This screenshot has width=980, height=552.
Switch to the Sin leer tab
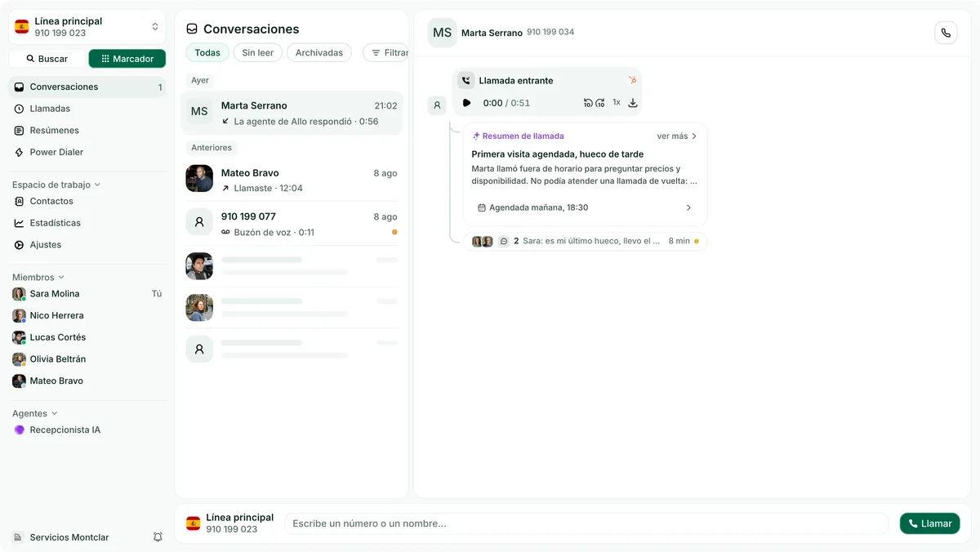click(x=258, y=52)
